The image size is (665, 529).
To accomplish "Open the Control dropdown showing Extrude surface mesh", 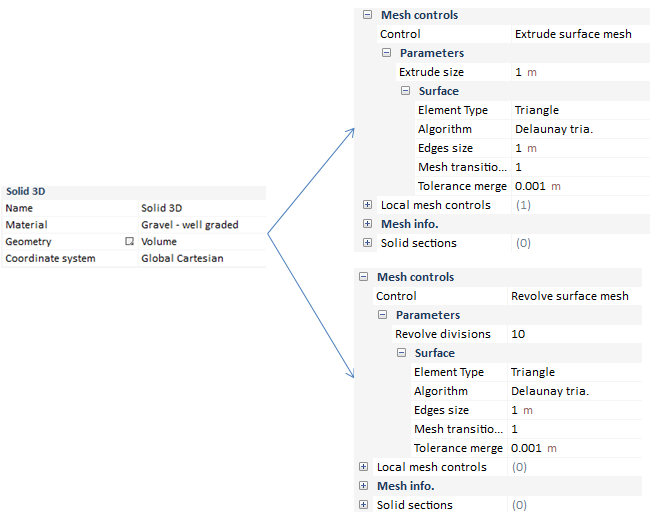I will 578,34.
